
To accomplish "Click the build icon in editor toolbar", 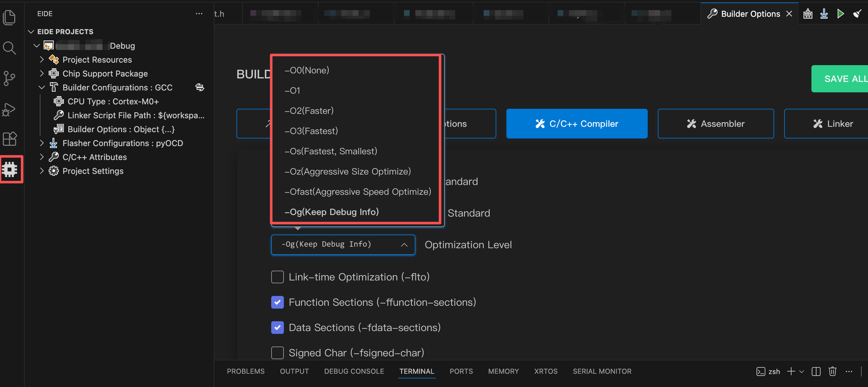I will 808,14.
